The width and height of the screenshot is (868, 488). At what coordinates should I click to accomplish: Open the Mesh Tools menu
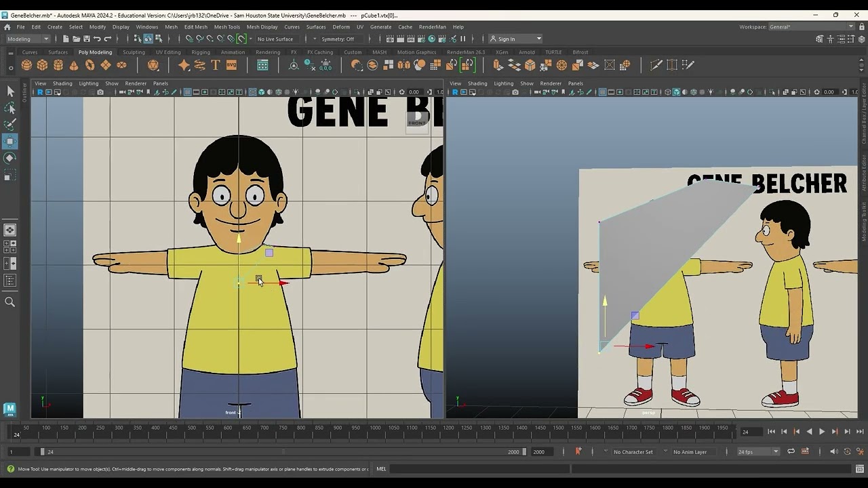(x=227, y=27)
